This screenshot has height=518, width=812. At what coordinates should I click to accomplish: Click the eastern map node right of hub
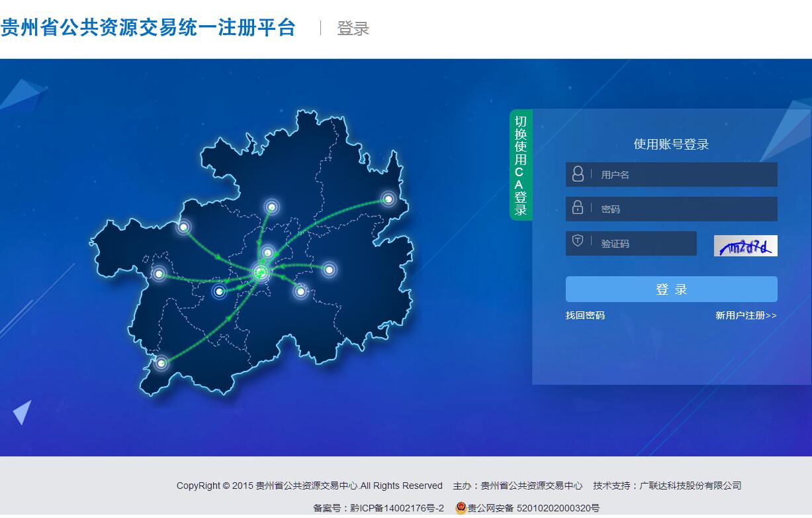pos(329,269)
